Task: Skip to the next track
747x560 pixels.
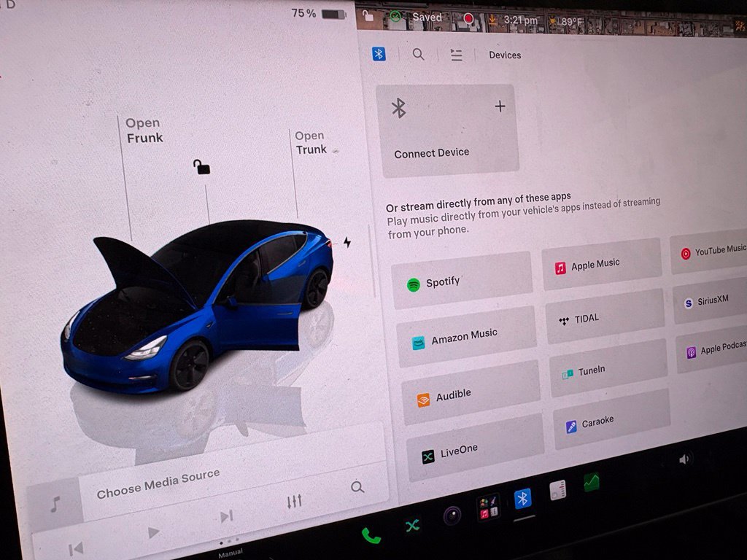Action: pos(226,517)
